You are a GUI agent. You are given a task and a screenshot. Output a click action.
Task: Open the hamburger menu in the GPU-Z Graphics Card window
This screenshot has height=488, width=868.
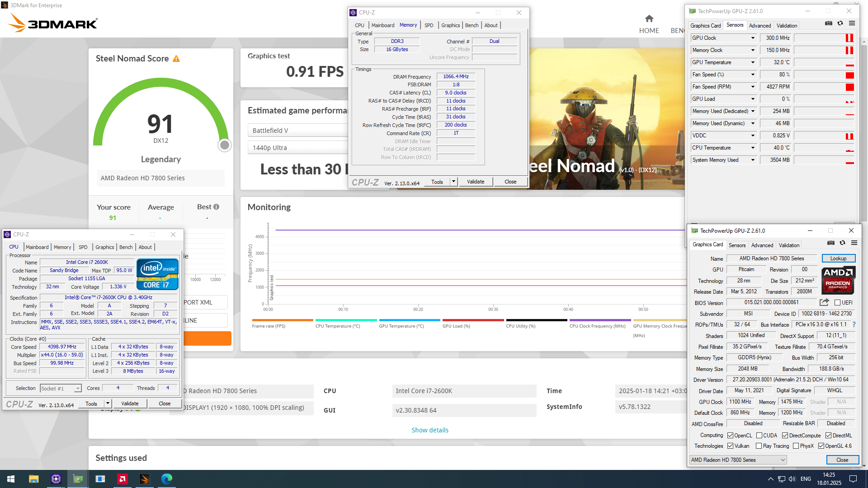point(854,243)
